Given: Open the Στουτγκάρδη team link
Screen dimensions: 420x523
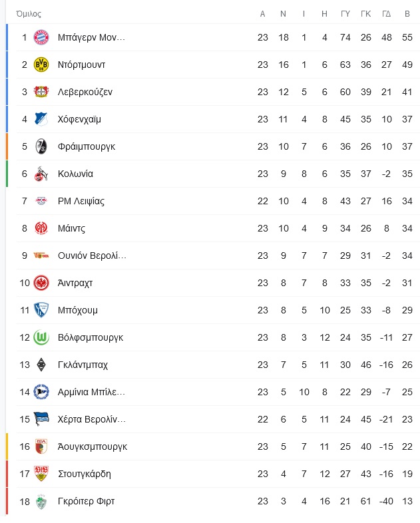Looking at the screenshot, I should point(85,474).
